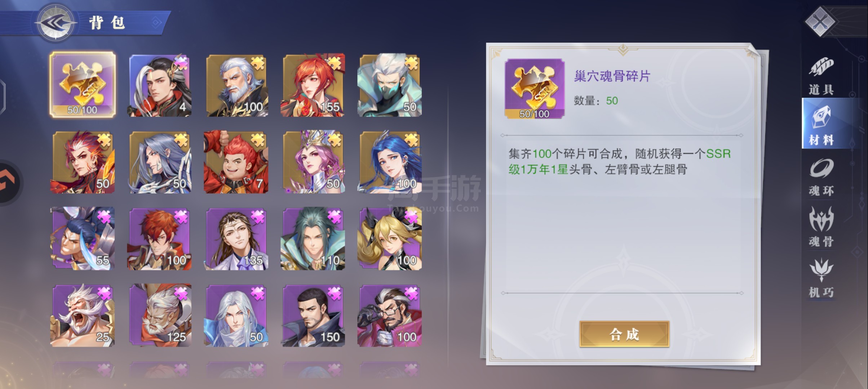Select the blue-haired lady fragment count 100
868x389 pixels.
point(390,162)
